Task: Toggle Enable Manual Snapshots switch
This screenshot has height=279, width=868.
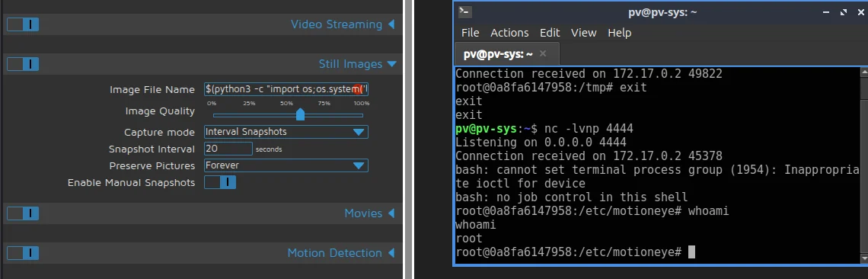Action: pyautogui.click(x=220, y=182)
